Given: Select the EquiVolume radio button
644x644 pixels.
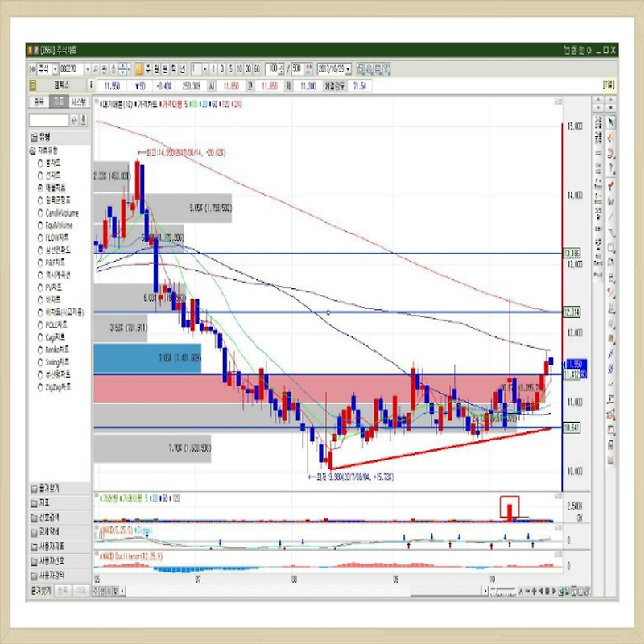Looking at the screenshot, I should click(x=40, y=225).
